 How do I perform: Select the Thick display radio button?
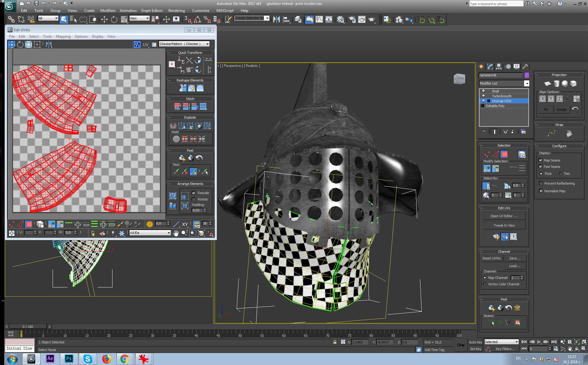(x=541, y=174)
